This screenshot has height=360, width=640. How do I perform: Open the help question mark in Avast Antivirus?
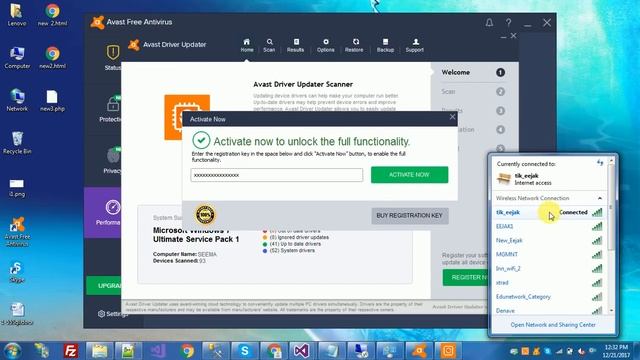(509, 23)
